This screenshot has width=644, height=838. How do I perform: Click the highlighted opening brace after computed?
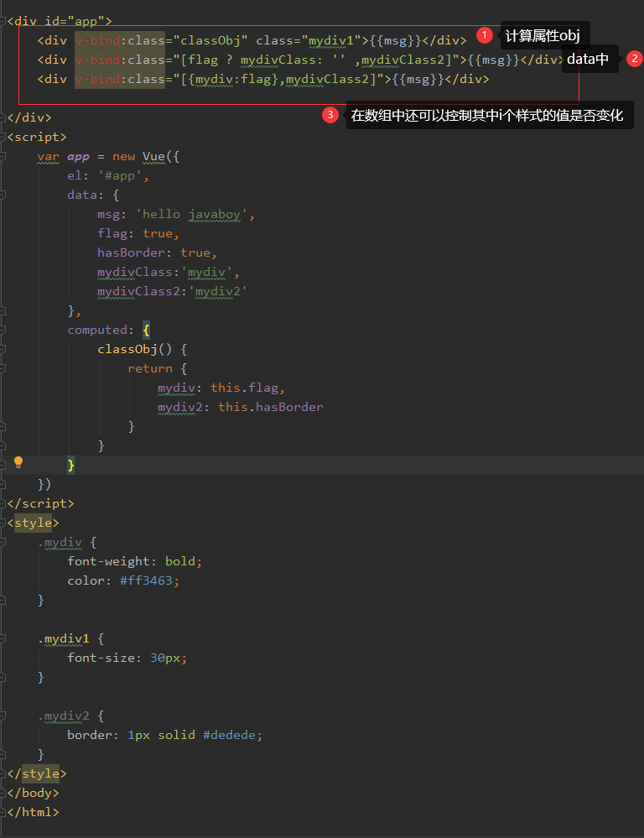[x=147, y=330]
